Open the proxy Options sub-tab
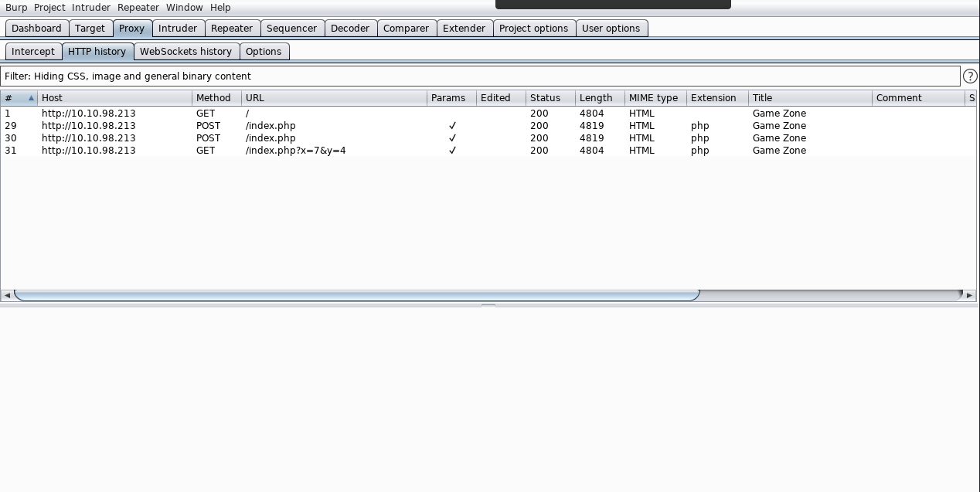Viewport: 980px width, 492px height. click(264, 52)
